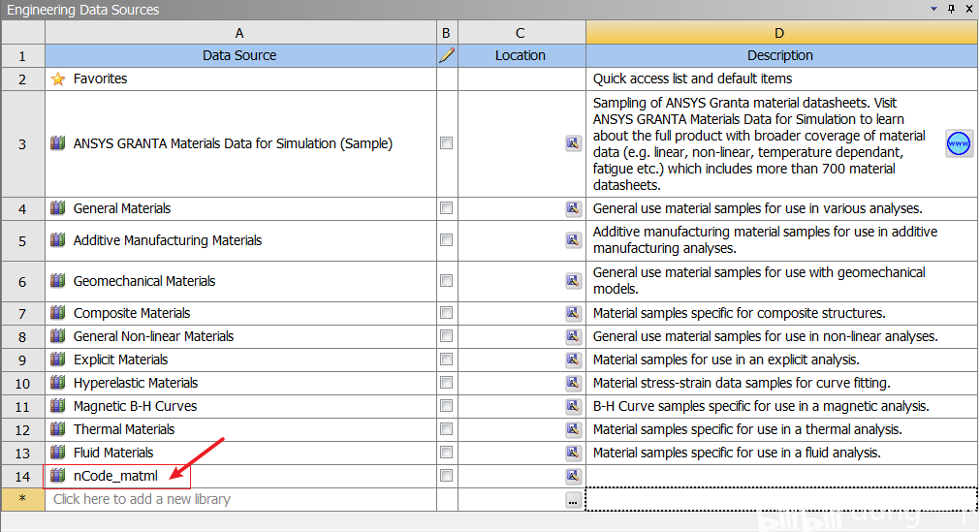Click the Composite Materials library icon
Image resolution: width=980 pixels, height=532 pixels.
coord(57,313)
